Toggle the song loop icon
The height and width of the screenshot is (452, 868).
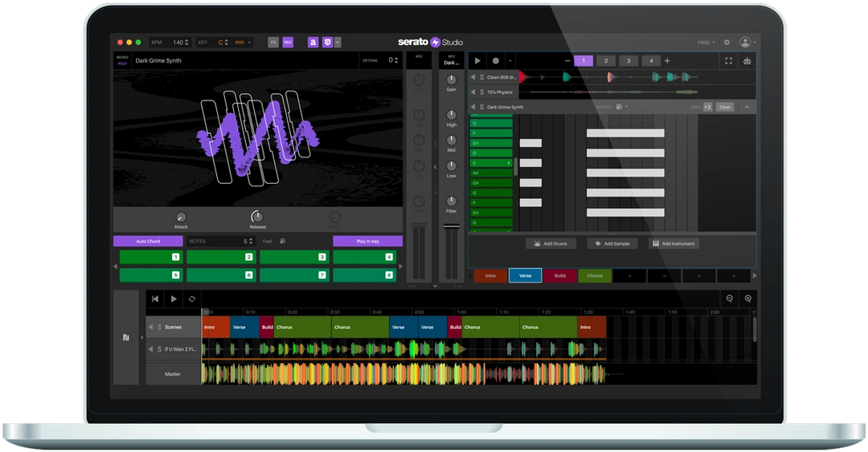coord(191,299)
